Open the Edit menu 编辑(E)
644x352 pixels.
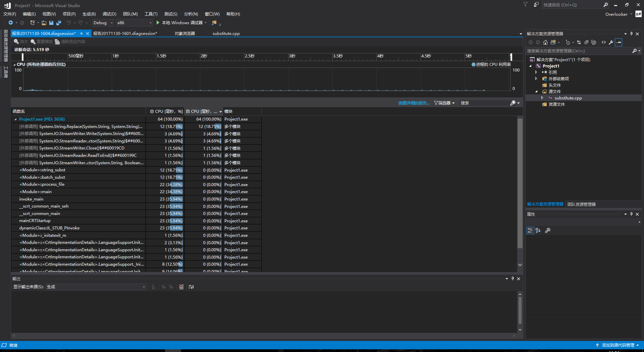(x=29, y=14)
